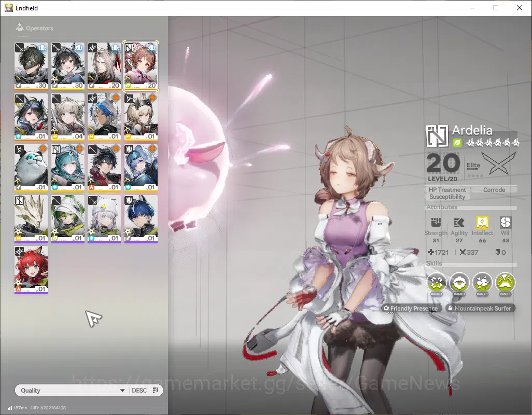Click the Elite promotion label

pos(473,165)
